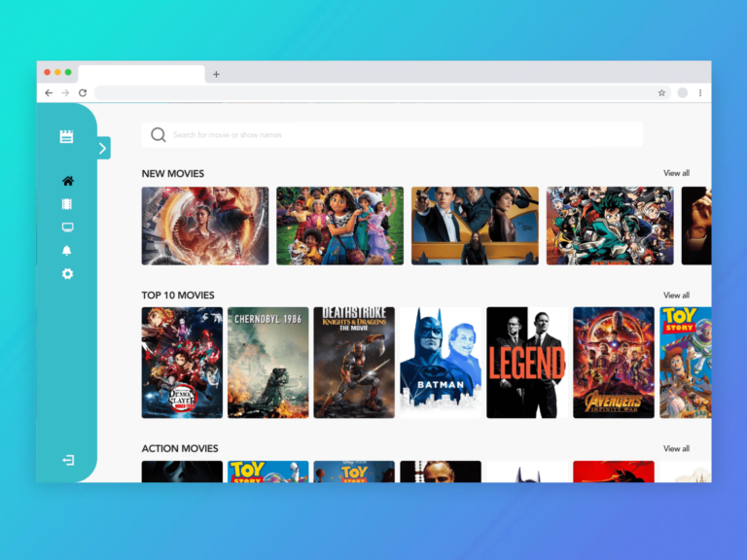Open the King's Man movie thumbnail

475,226
